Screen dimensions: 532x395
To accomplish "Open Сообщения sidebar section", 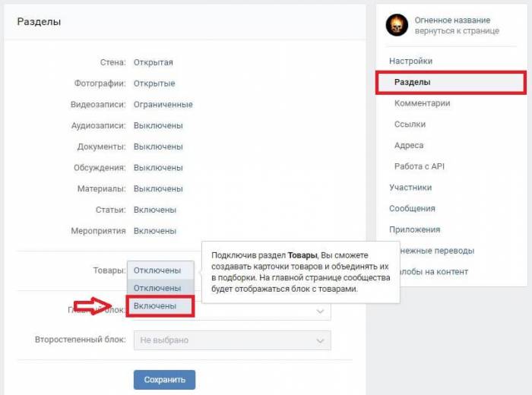I will [412, 208].
